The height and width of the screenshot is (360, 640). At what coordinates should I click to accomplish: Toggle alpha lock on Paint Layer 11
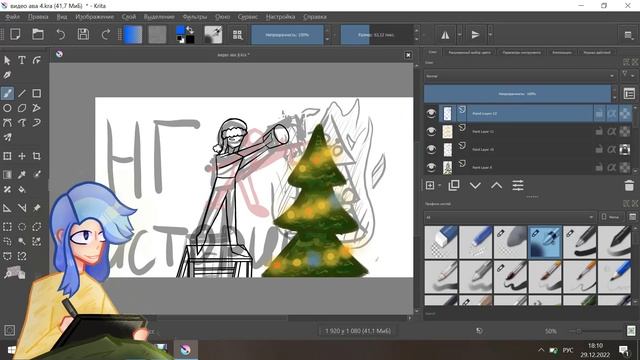pyautogui.click(x=611, y=131)
